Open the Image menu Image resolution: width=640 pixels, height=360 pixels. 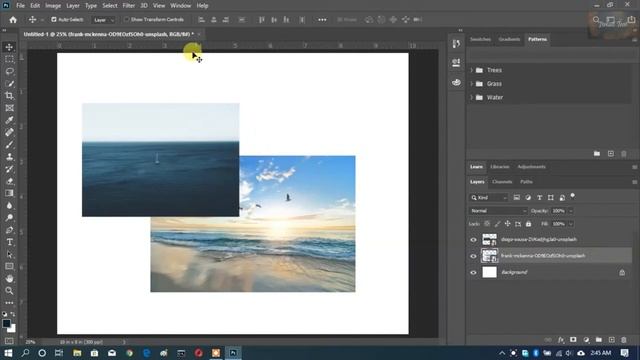click(53, 6)
